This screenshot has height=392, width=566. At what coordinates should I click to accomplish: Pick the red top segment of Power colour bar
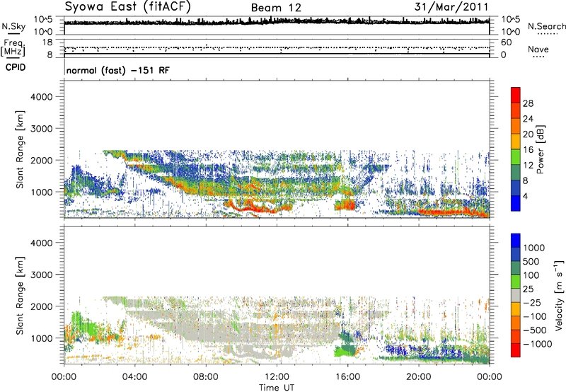click(516, 95)
